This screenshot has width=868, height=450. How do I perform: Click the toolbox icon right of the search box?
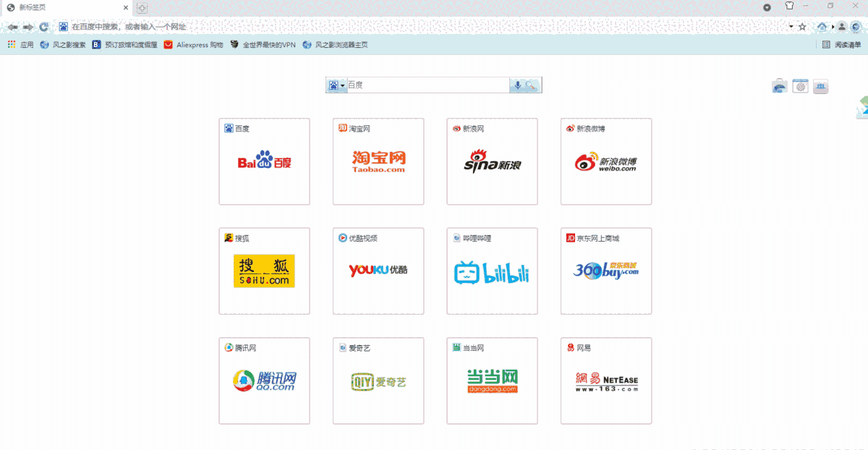tap(780, 87)
